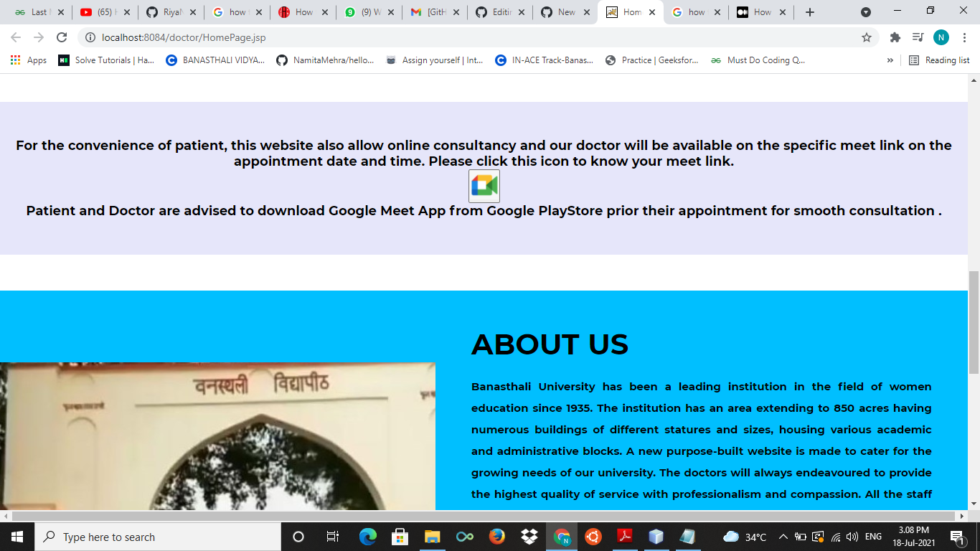
Task: Open File Explorer from taskbar
Action: (x=432, y=537)
